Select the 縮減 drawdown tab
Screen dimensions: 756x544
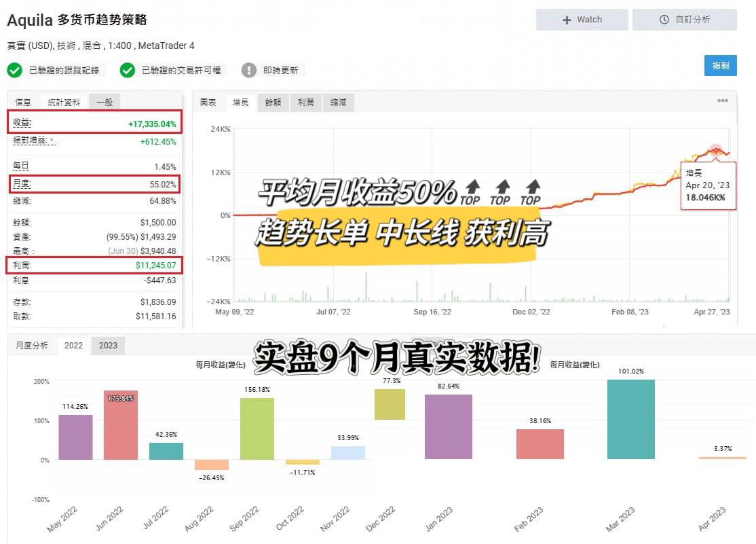click(338, 103)
